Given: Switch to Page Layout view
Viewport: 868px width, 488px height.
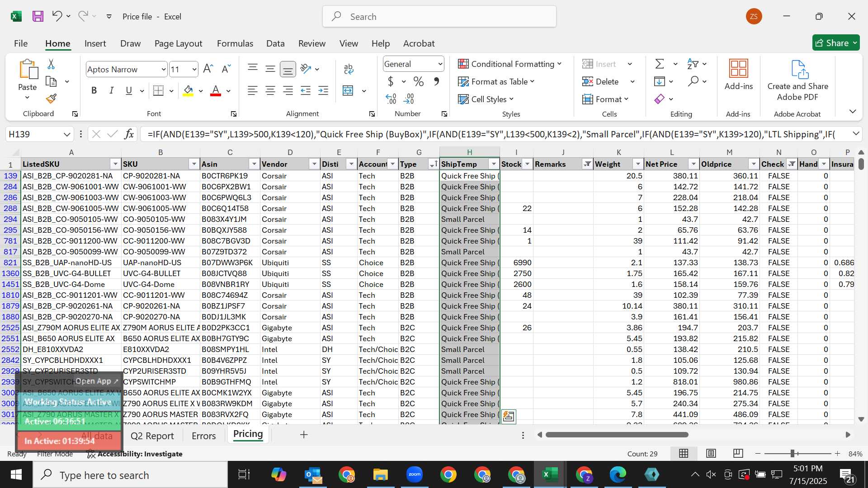Looking at the screenshot, I should (x=711, y=454).
